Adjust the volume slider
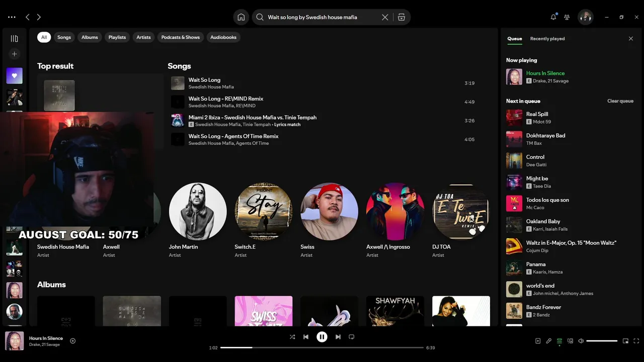 (602, 341)
